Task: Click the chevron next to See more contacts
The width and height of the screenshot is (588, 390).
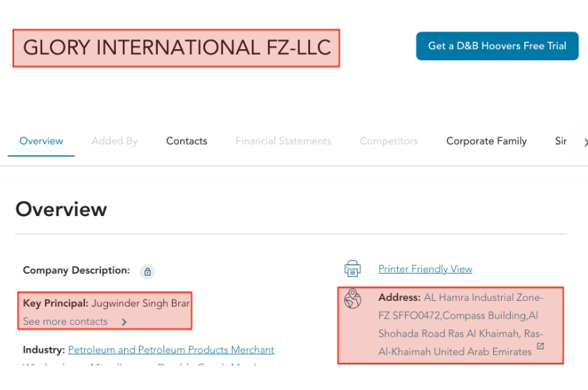Action: 124,322
